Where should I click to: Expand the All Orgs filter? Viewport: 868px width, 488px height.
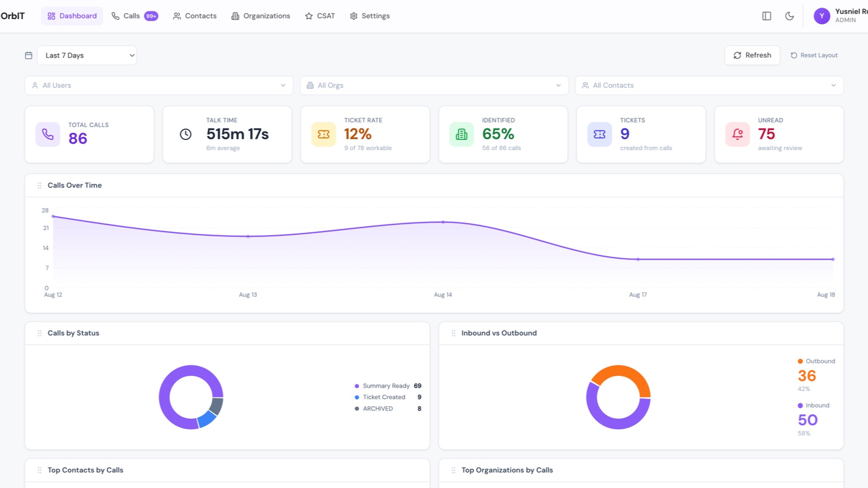click(434, 85)
